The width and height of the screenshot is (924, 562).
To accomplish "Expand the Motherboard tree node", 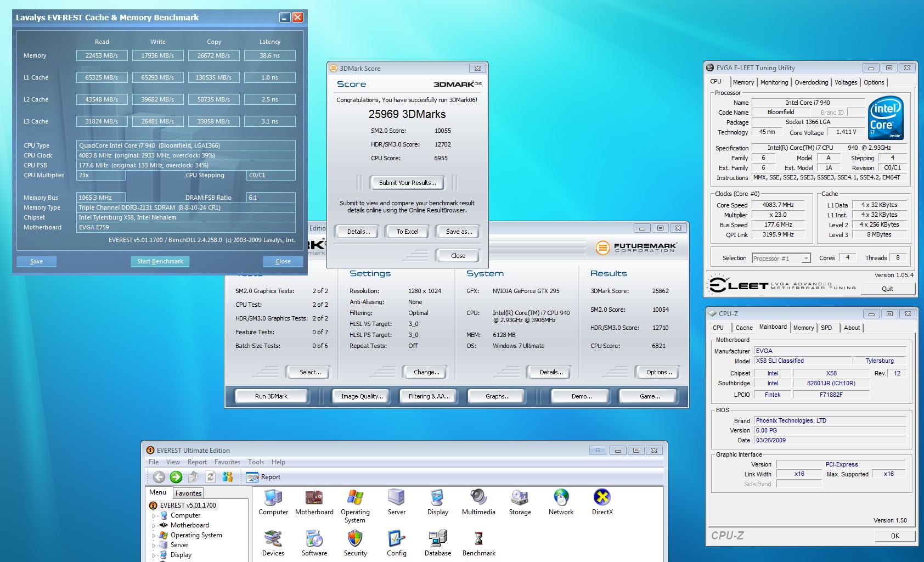I will [154, 526].
